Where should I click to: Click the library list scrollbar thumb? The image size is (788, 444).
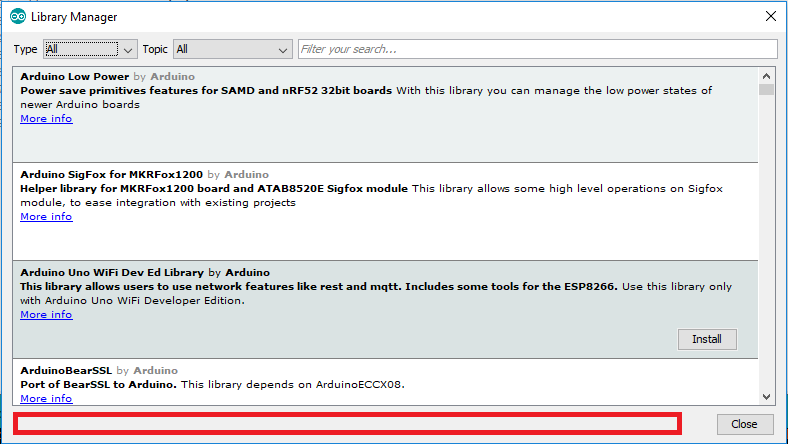(x=766, y=90)
